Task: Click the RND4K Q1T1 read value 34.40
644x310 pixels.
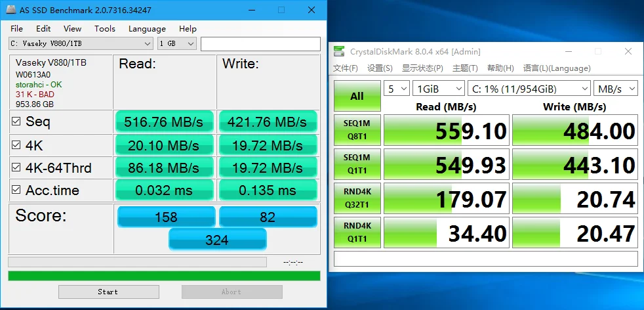Action: [447, 232]
